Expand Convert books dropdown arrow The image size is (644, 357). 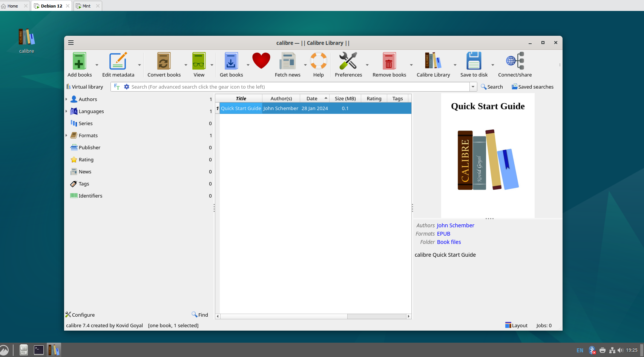(x=186, y=65)
